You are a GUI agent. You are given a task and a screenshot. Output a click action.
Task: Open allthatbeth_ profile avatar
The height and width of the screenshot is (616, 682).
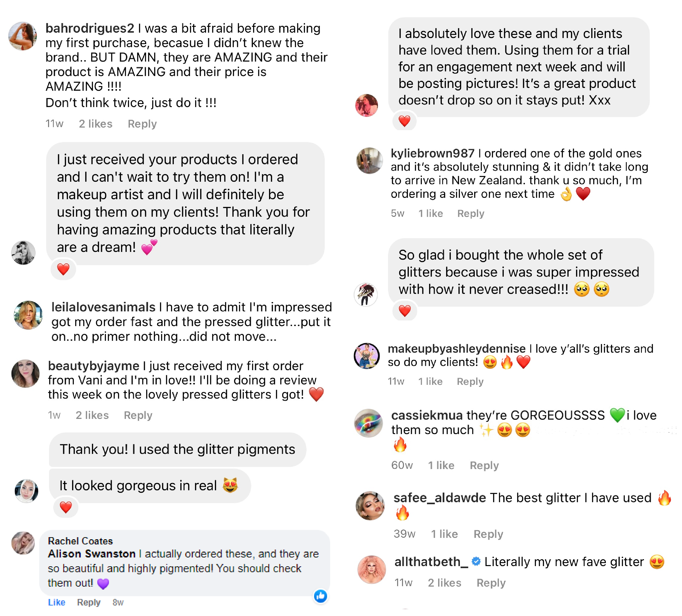[x=371, y=569]
